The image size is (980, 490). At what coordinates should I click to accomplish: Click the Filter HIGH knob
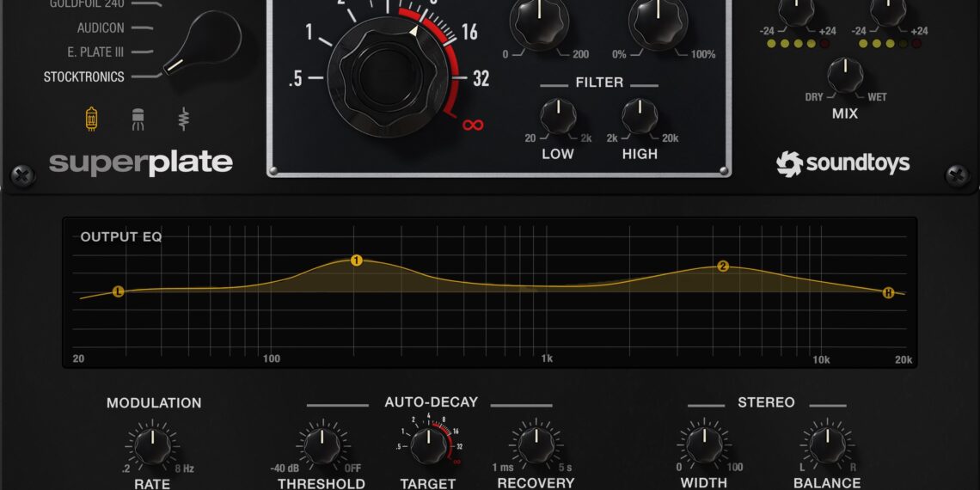[x=640, y=116]
